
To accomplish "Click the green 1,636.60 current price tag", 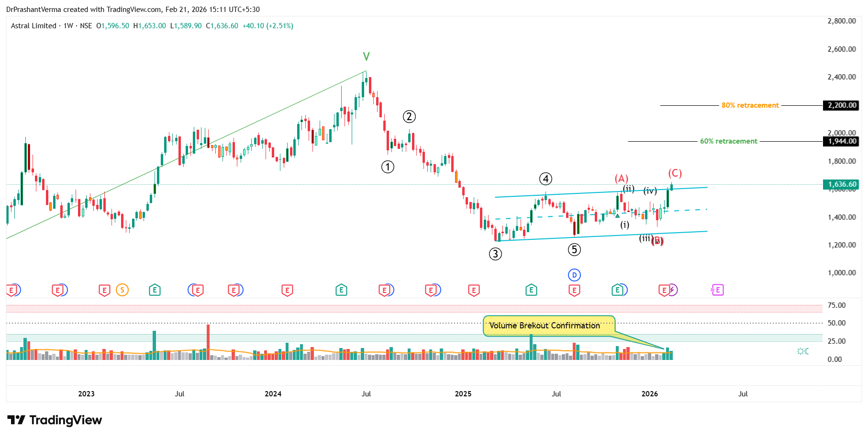I will [841, 184].
